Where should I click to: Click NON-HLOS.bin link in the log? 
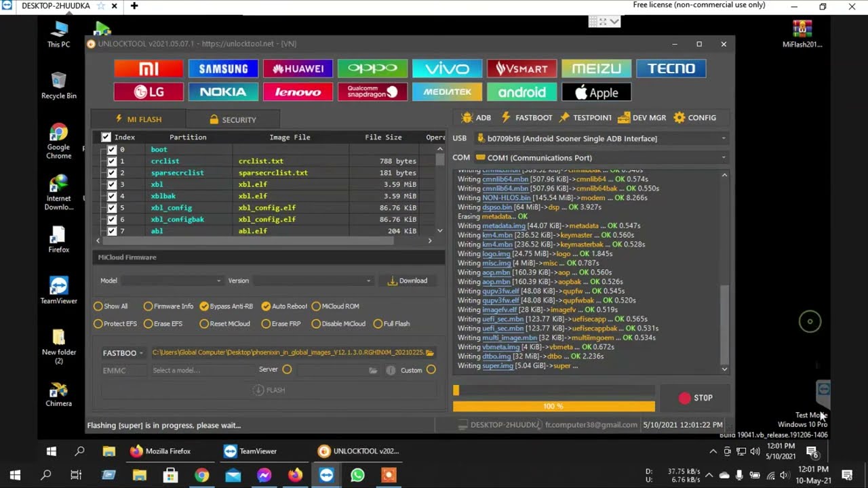click(x=507, y=198)
